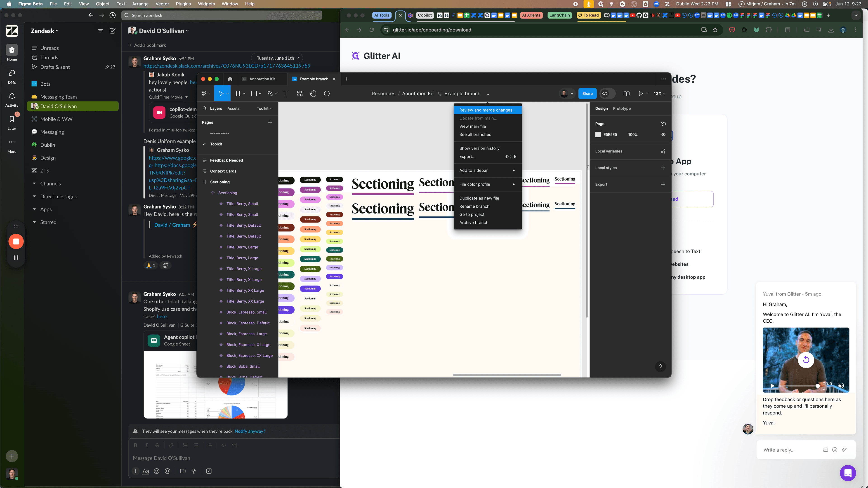Open Glitter chat launcher button
Image resolution: width=868 pixels, height=488 pixels.
(x=848, y=473)
